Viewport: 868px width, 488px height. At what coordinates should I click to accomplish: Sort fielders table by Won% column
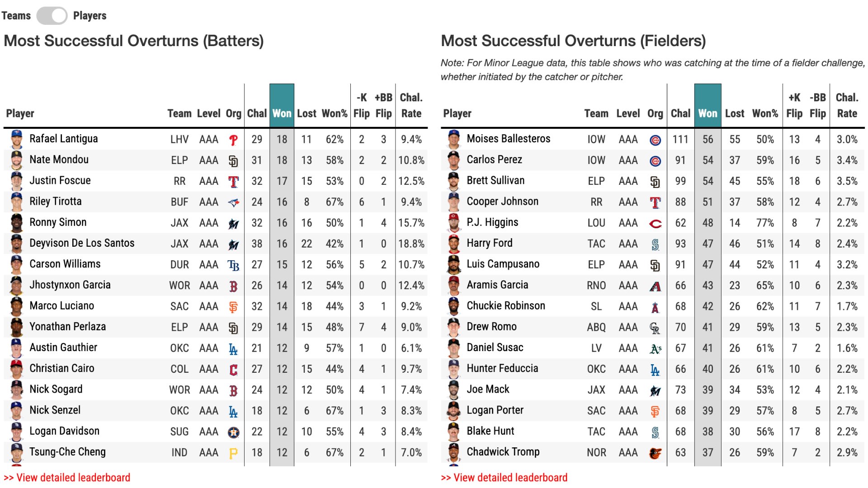(765, 113)
